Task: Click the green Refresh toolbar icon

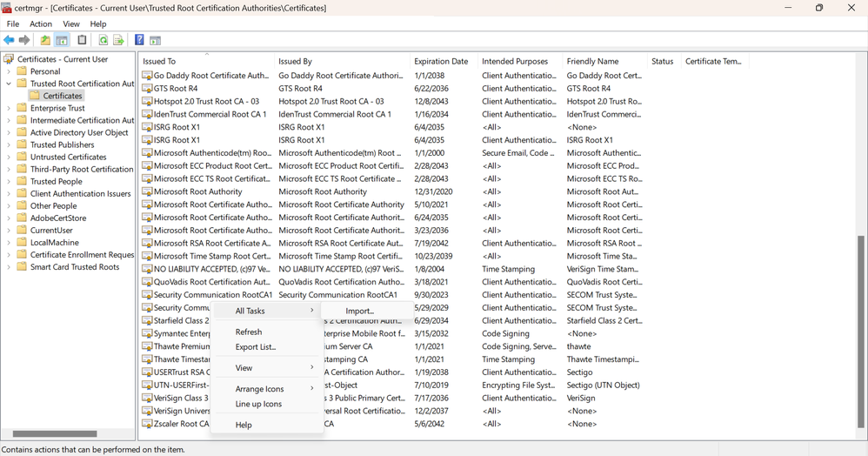Action: click(x=103, y=40)
